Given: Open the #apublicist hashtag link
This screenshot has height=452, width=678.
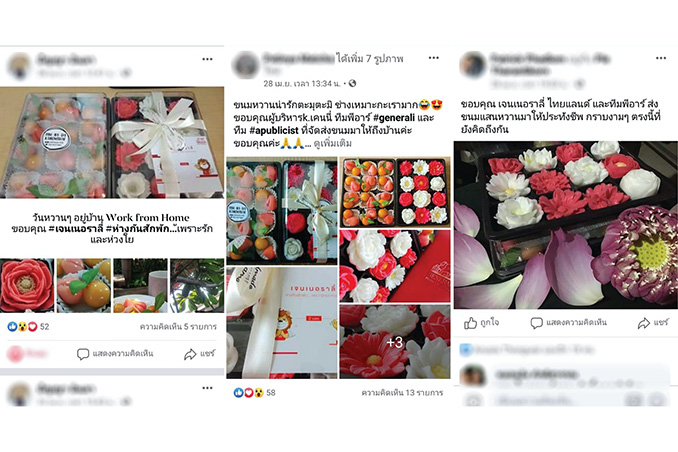Looking at the screenshot, I should tap(274, 130).
